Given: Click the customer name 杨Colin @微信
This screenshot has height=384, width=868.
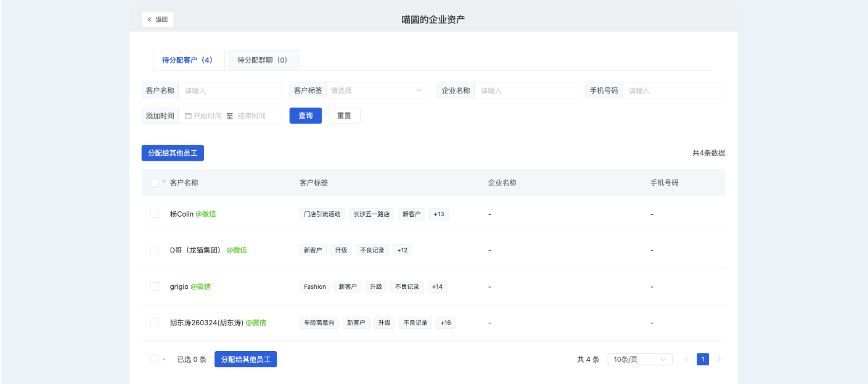Looking at the screenshot, I should tap(193, 214).
